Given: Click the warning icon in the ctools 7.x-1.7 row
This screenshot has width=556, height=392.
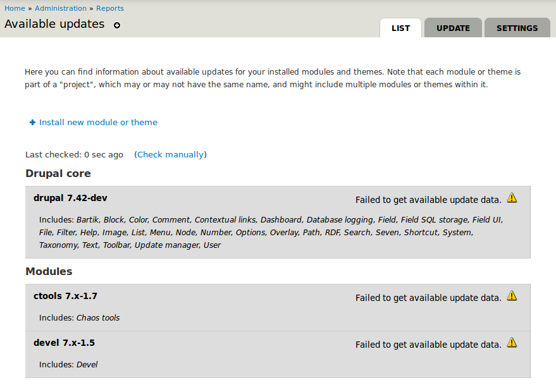Looking at the screenshot, I should coord(512,296).
